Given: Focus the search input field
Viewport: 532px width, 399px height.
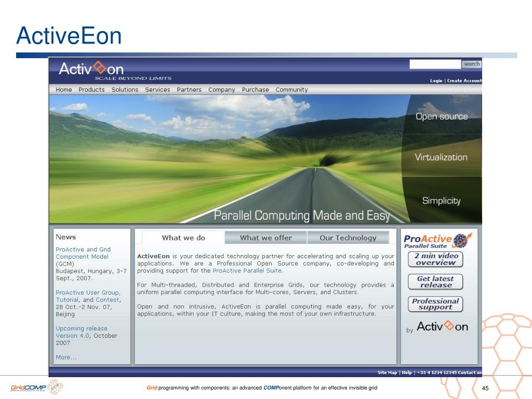Looking at the screenshot, I should (x=435, y=64).
